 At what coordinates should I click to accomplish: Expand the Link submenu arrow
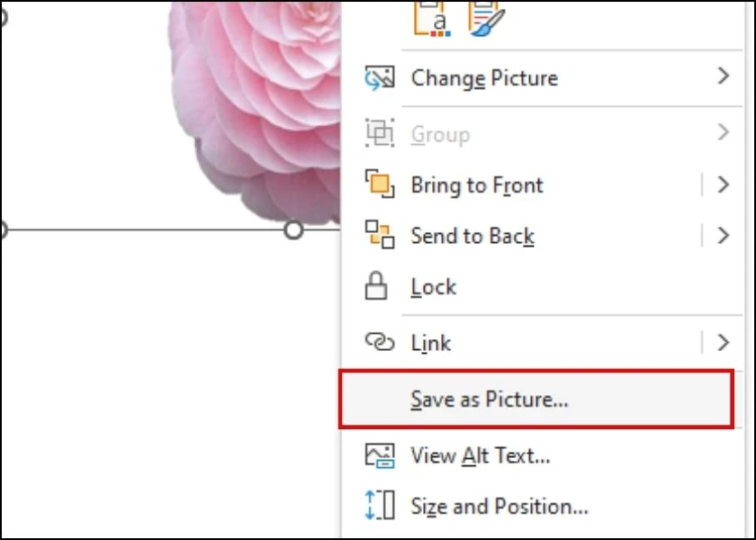coord(723,342)
